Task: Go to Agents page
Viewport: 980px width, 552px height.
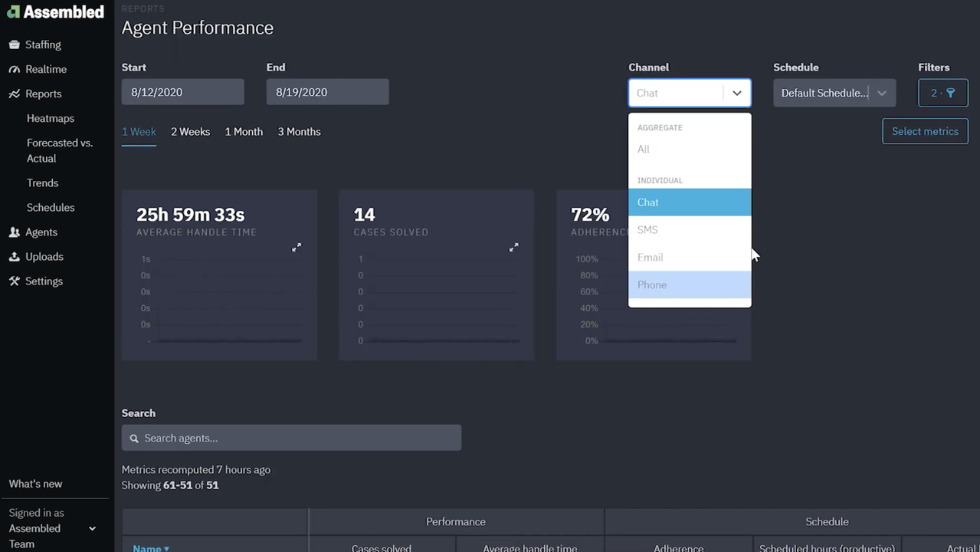Action: pyautogui.click(x=41, y=232)
